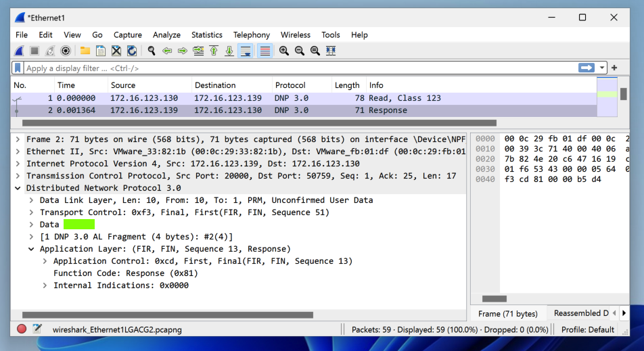644x351 pixels.
Task: Expand Transmission Control Protocol node
Action: 18,176
